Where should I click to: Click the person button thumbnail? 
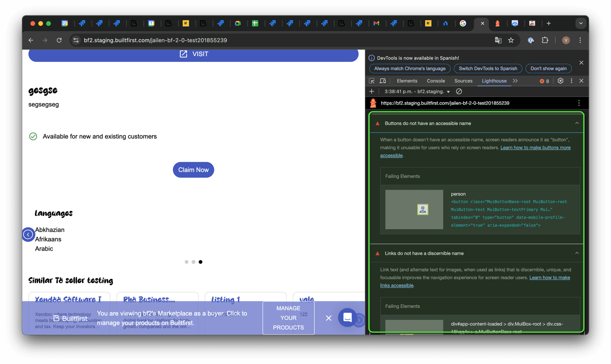[x=414, y=209]
